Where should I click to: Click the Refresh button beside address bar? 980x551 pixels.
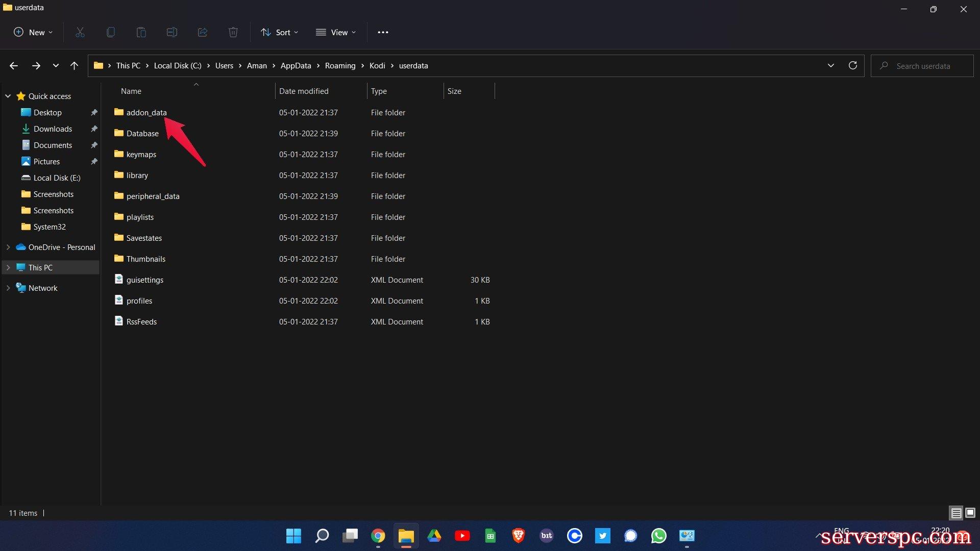(x=852, y=65)
